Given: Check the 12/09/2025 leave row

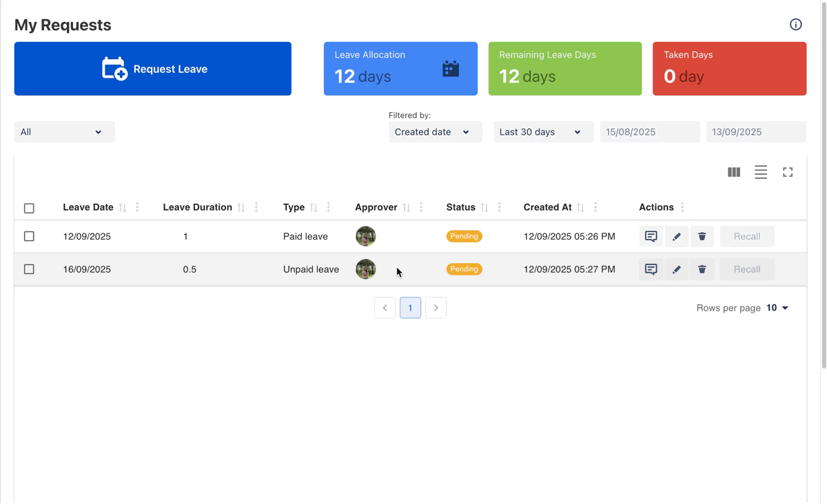Looking at the screenshot, I should pyautogui.click(x=29, y=236).
